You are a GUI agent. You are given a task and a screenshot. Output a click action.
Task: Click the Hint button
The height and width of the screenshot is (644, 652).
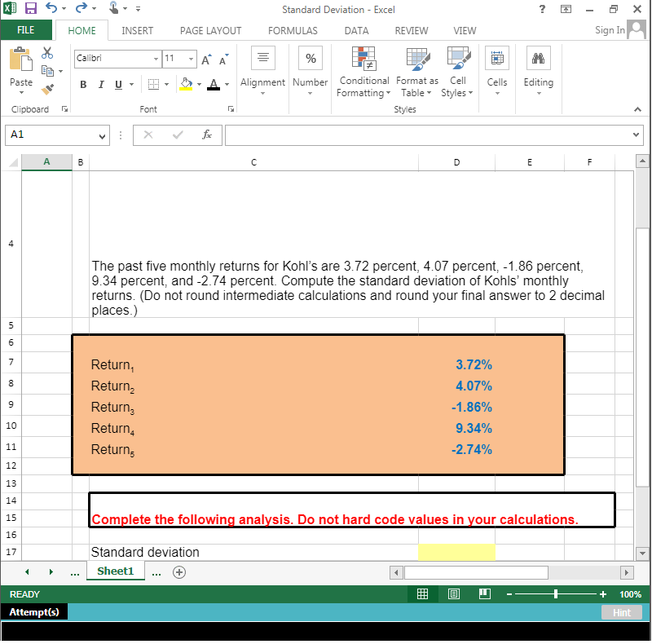point(622,612)
